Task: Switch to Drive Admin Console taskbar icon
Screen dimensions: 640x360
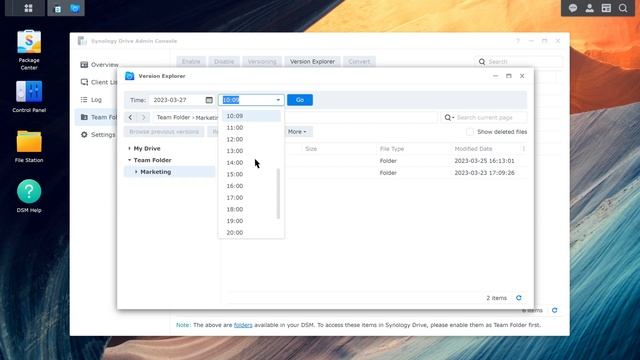Action: [58, 9]
